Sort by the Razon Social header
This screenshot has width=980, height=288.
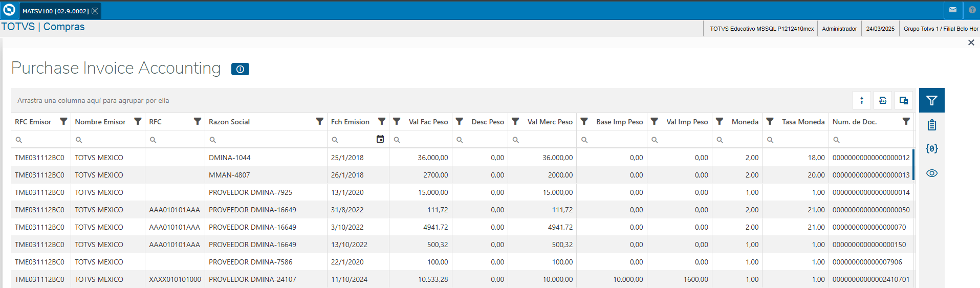tap(229, 122)
